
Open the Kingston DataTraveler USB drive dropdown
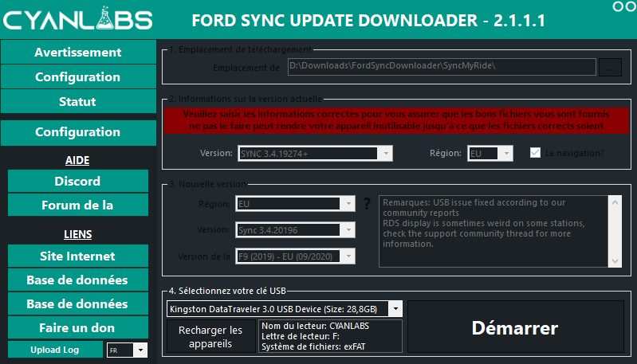[x=285, y=309]
